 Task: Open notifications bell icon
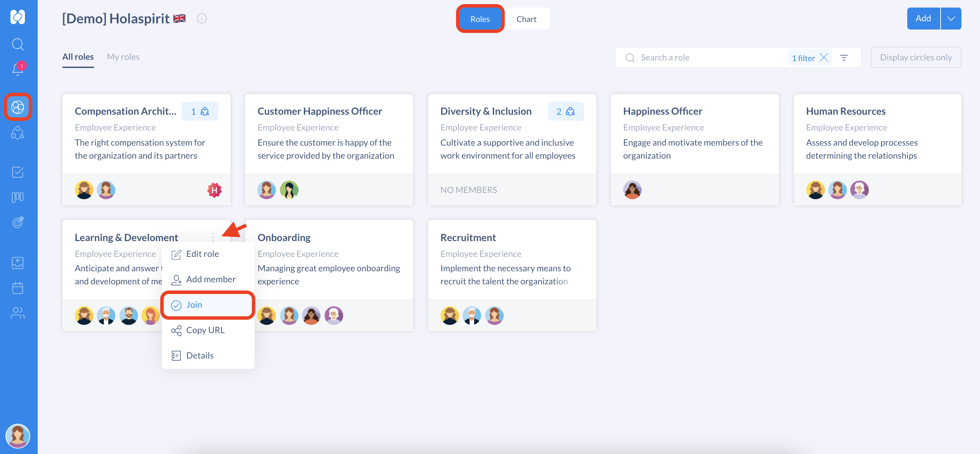click(17, 69)
